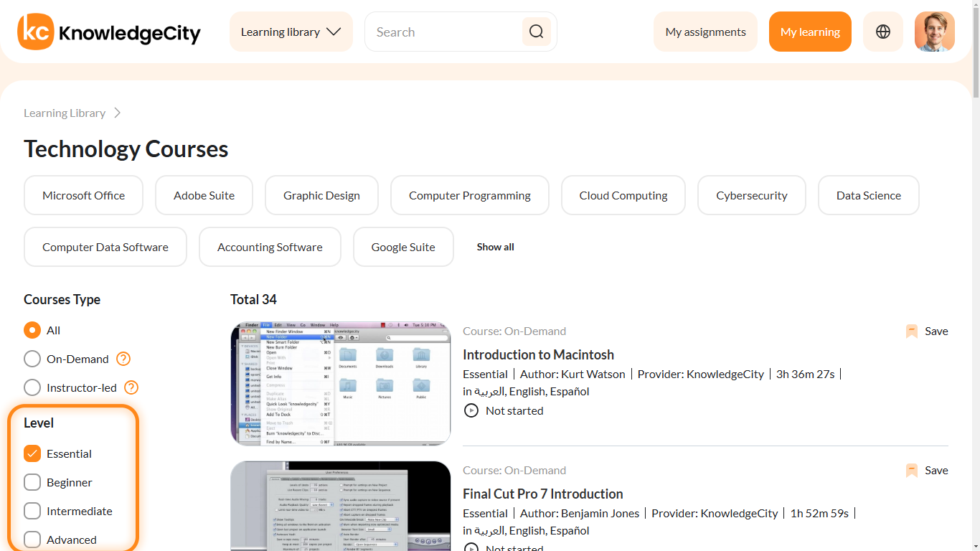
Task: Click the Search input field
Action: [445, 32]
